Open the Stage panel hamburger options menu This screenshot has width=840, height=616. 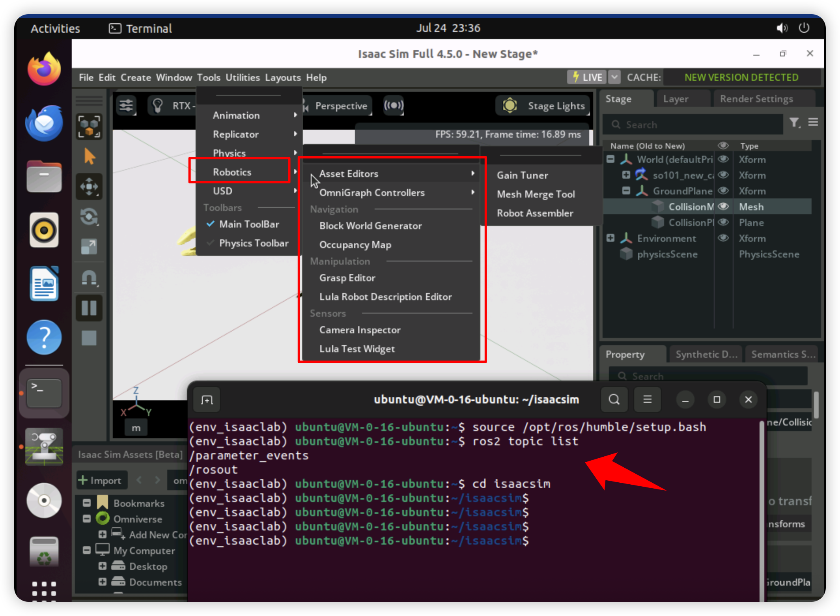tap(813, 123)
